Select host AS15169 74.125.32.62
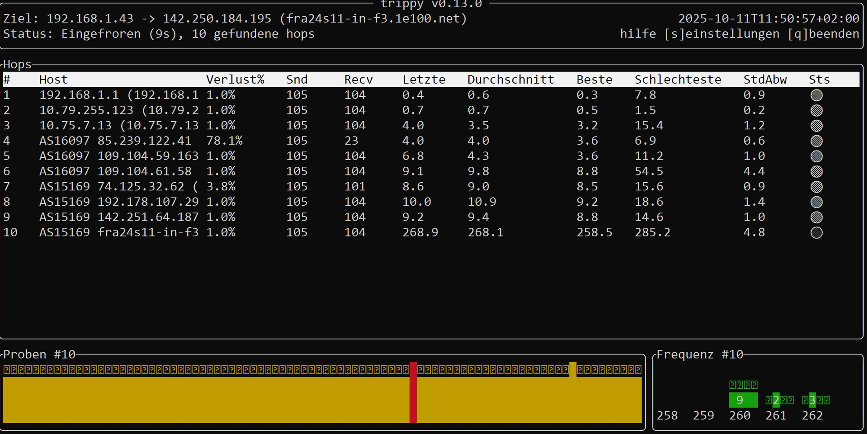The height and width of the screenshot is (434, 868). pos(119,187)
